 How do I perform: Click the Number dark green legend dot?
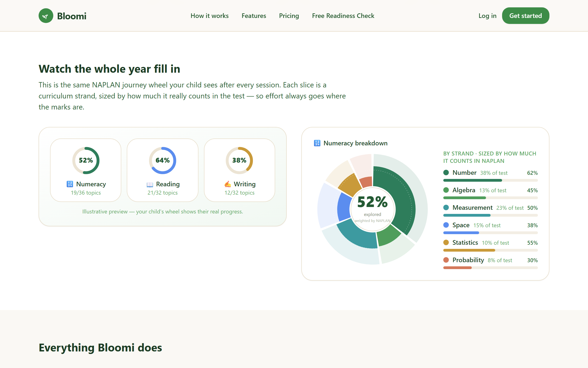pos(446,172)
